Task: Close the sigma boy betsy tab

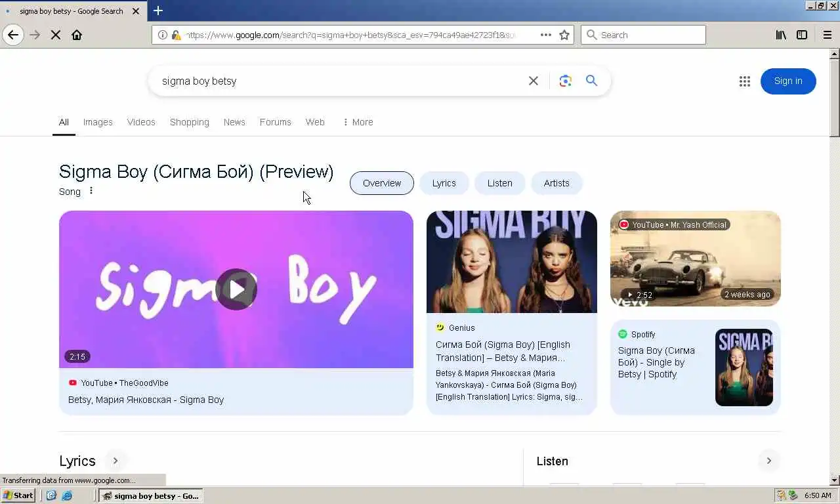Action: point(136,11)
